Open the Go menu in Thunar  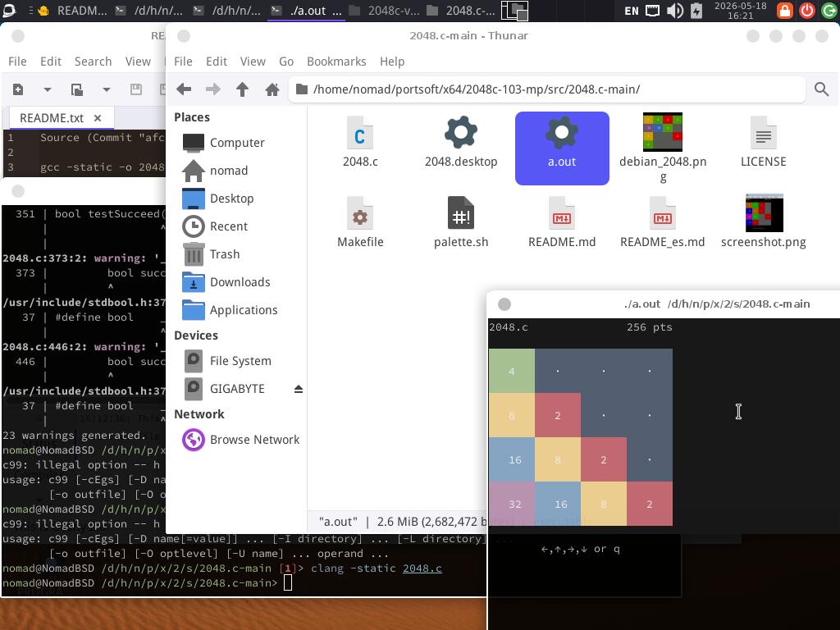(286, 62)
